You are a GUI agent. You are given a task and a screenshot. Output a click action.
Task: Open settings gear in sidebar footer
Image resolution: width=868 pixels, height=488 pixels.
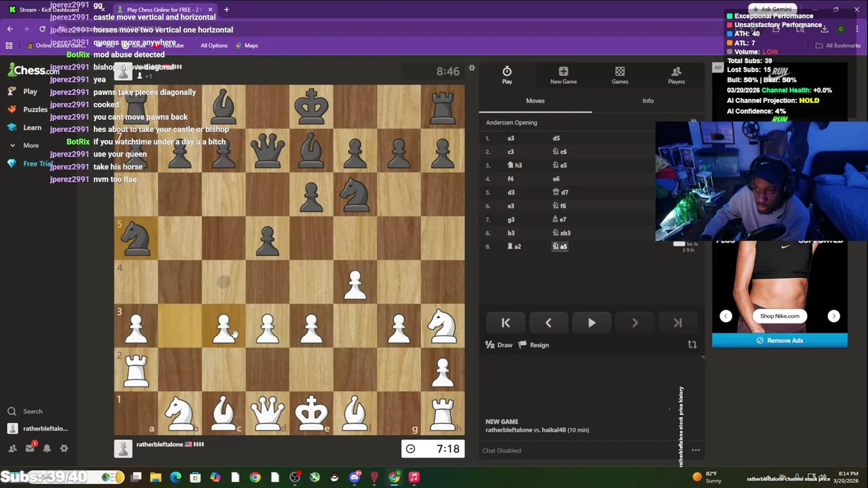[64, 448]
